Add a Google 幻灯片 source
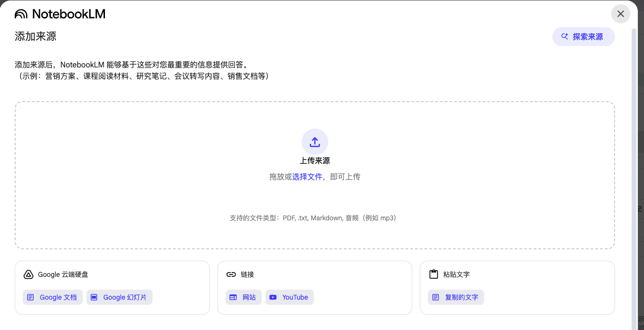The width and height of the screenshot is (644, 330). pyautogui.click(x=119, y=297)
